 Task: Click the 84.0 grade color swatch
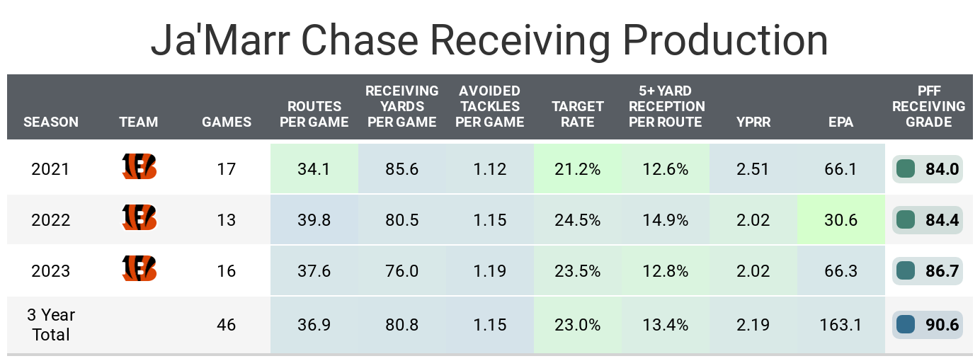(905, 169)
